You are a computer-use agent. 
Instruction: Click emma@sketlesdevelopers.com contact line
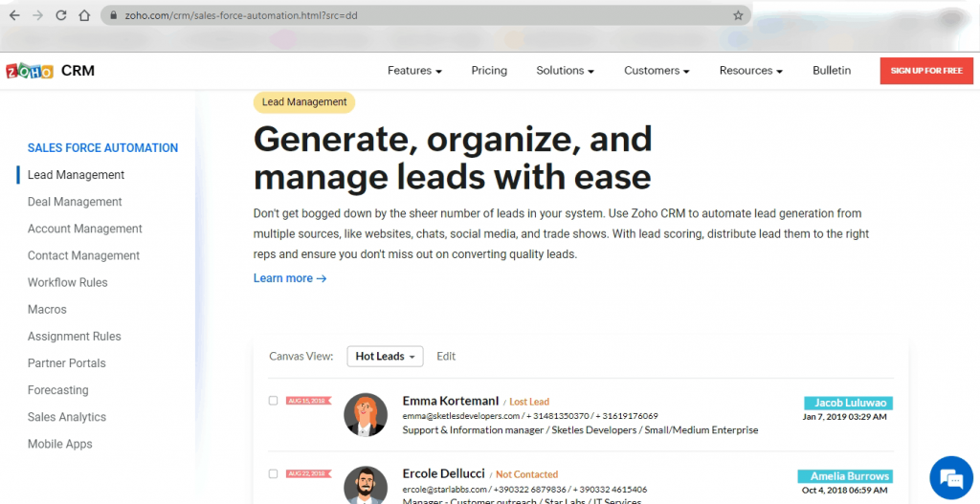coord(530,416)
